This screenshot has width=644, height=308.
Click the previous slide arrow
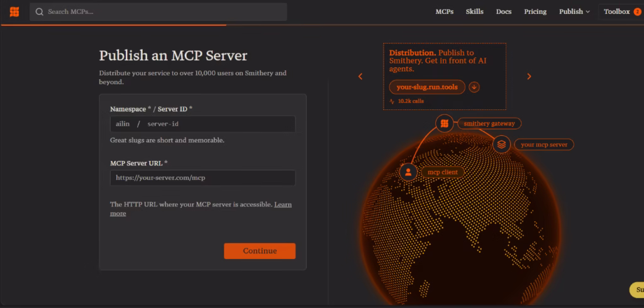click(x=360, y=77)
